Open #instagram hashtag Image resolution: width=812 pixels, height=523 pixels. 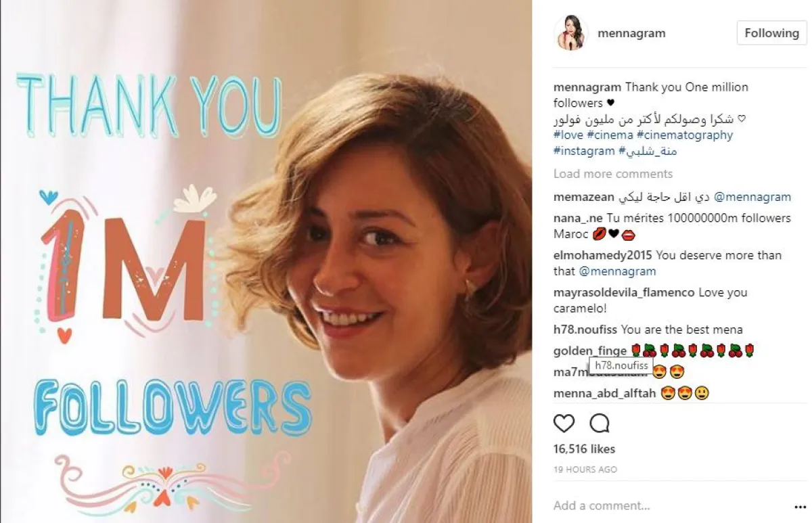tap(584, 152)
